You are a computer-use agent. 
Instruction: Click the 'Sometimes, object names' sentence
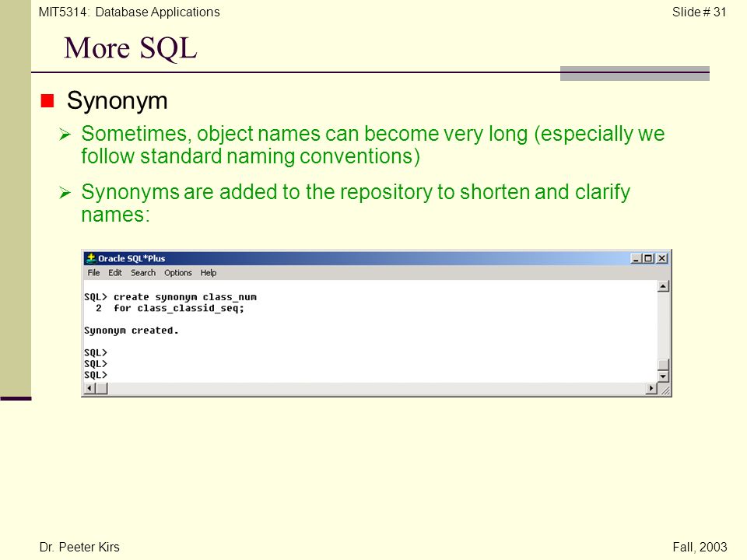pyautogui.click(x=373, y=145)
